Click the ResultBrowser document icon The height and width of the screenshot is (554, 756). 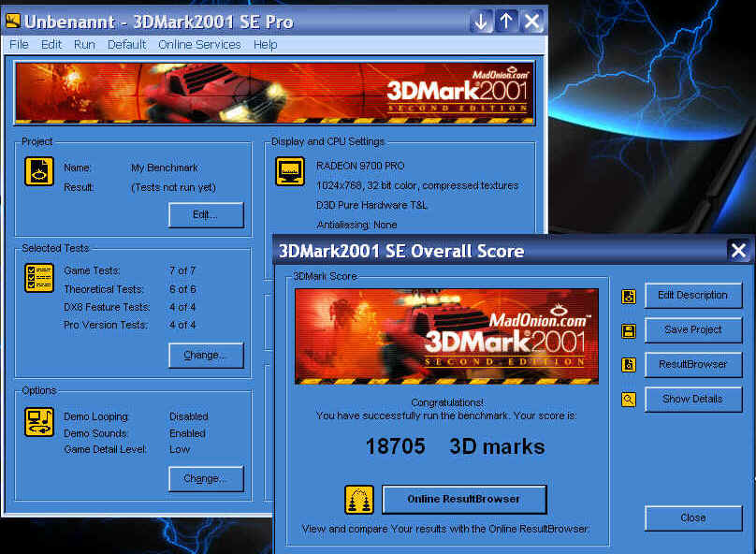[629, 365]
